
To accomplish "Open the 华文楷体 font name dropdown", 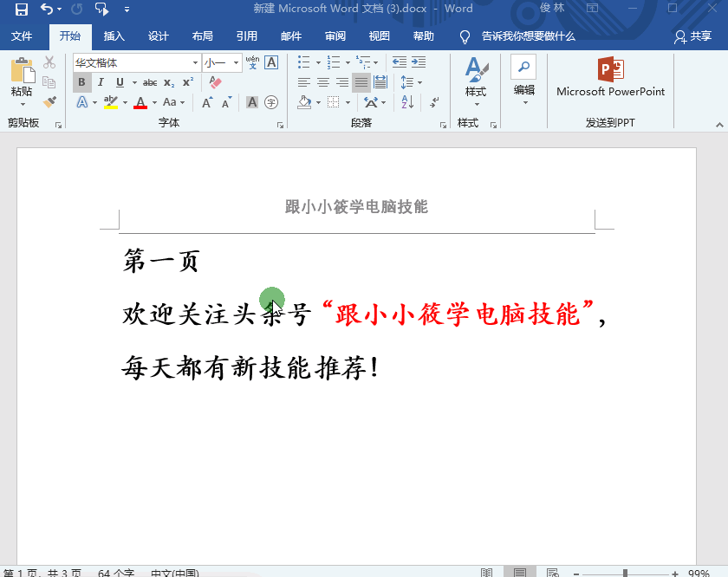I will (195, 62).
